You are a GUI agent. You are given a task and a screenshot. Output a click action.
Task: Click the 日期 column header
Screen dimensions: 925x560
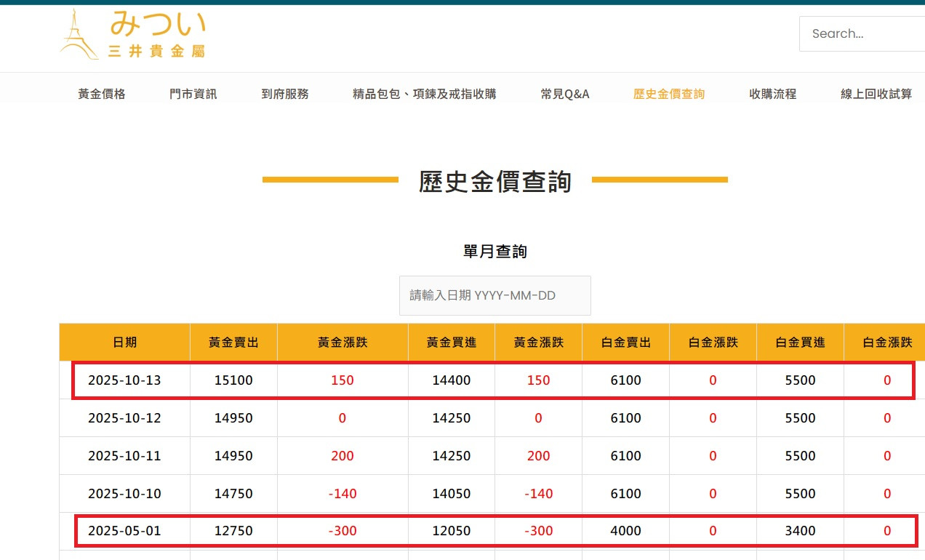coord(124,342)
